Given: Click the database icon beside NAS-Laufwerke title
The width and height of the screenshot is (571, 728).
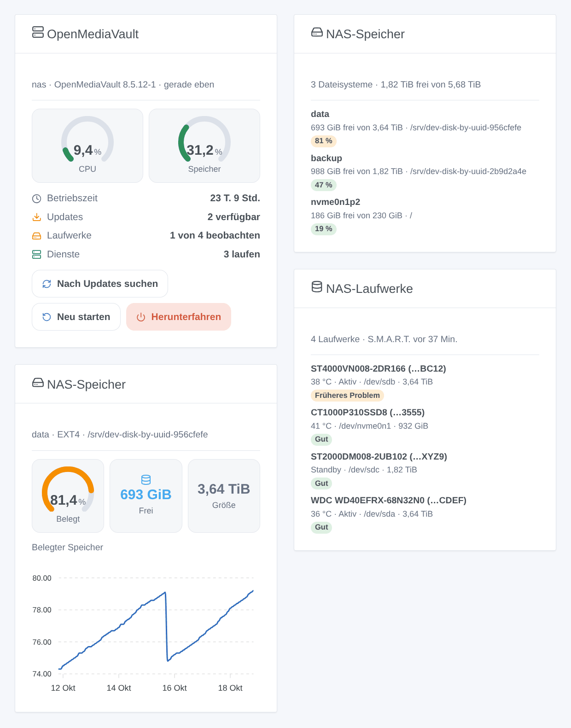Looking at the screenshot, I should [x=317, y=287].
